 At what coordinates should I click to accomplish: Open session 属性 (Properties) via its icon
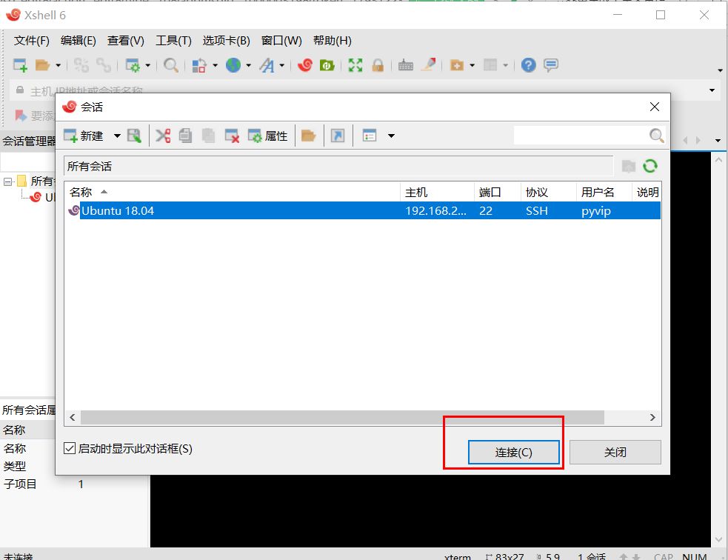(x=256, y=136)
